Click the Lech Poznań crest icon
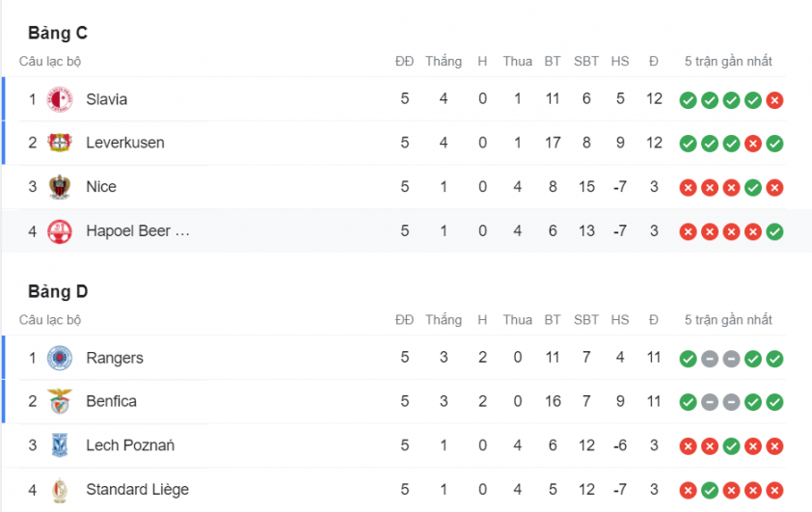 coord(60,445)
